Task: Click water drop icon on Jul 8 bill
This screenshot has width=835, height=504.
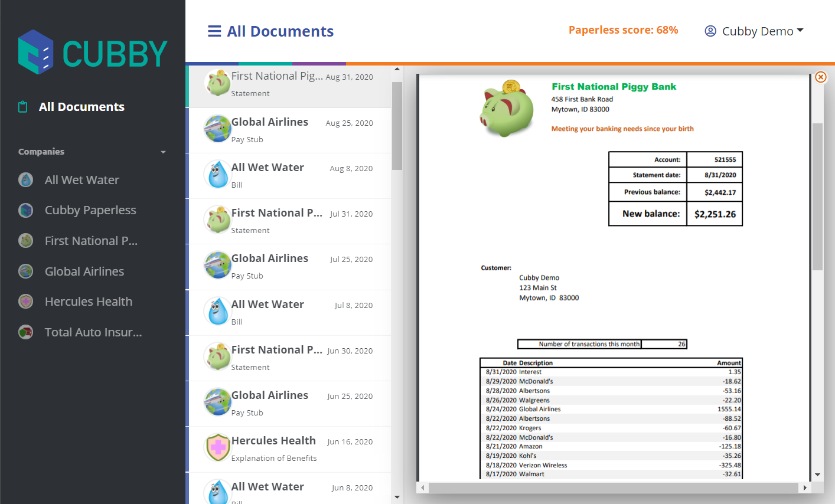Action: pos(217,311)
